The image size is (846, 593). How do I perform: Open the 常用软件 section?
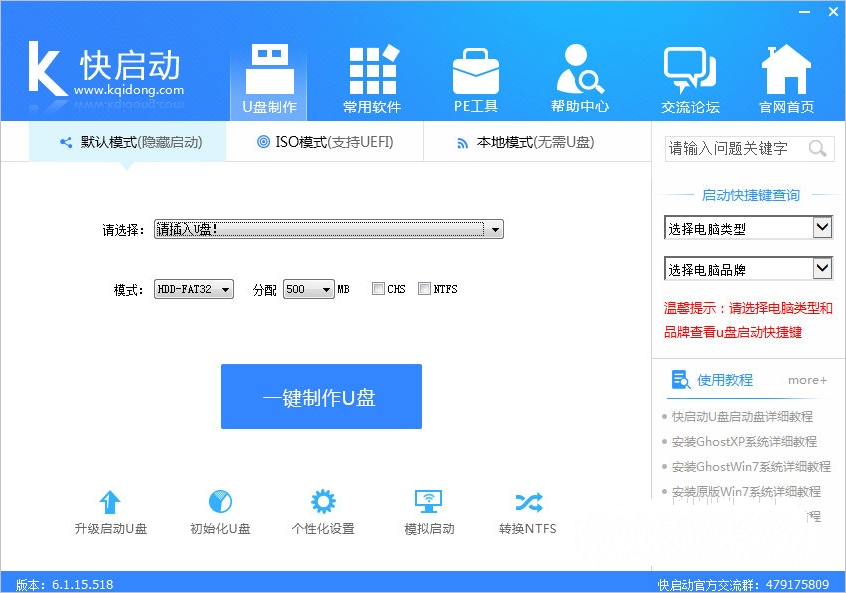tap(371, 75)
